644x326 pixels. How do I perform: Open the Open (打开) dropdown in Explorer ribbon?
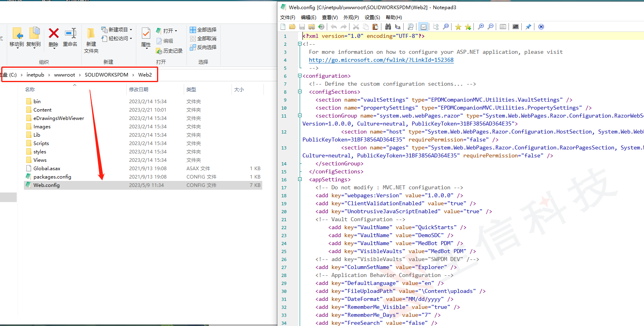pos(166,31)
